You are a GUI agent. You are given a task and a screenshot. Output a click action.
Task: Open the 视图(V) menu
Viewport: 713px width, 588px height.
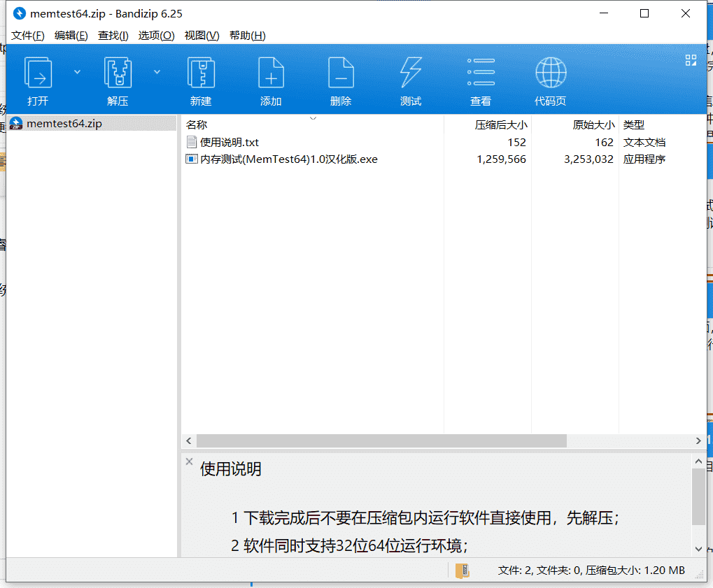pyautogui.click(x=202, y=36)
